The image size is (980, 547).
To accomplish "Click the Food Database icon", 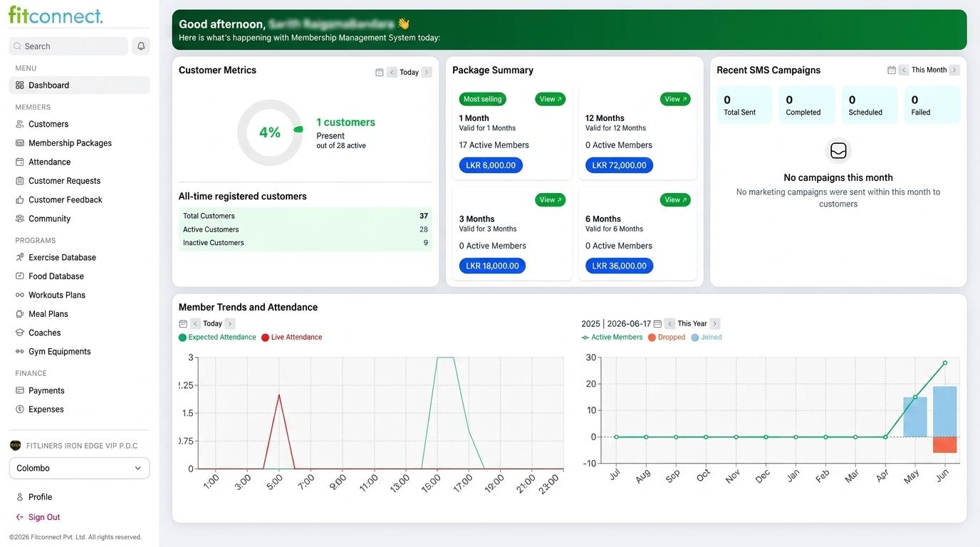I will click(20, 276).
